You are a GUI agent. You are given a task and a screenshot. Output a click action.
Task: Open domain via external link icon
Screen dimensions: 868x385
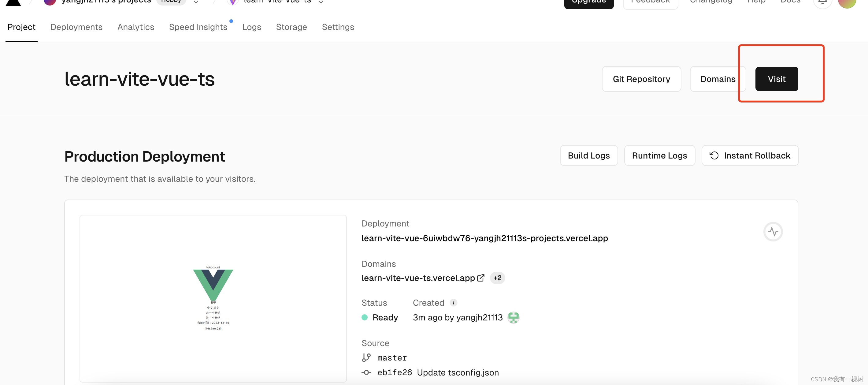[481, 278]
